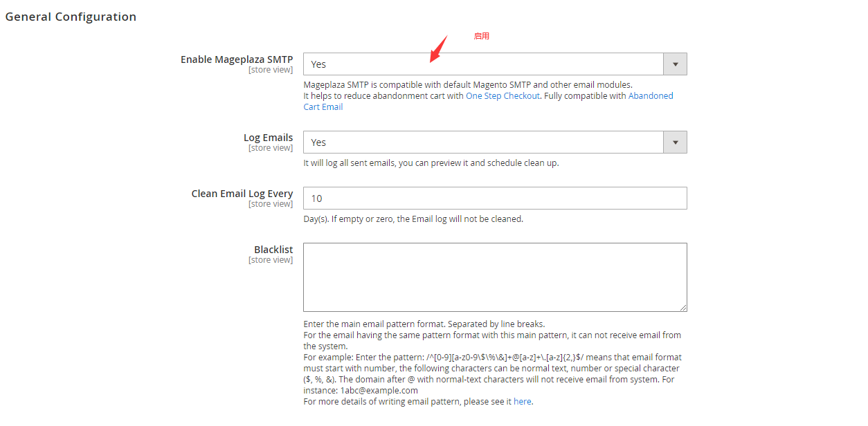Click the store view label under Enable Mageplaza SMTP
Image resolution: width=868 pixels, height=426 pixels.
[271, 69]
